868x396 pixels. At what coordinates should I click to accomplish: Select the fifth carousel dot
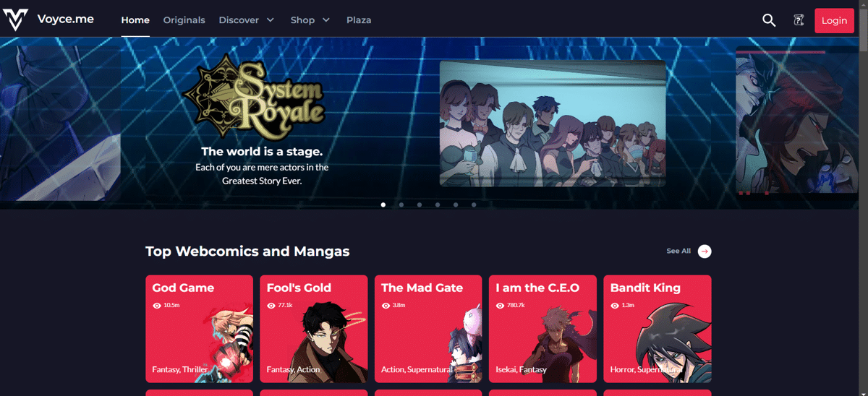[456, 205]
